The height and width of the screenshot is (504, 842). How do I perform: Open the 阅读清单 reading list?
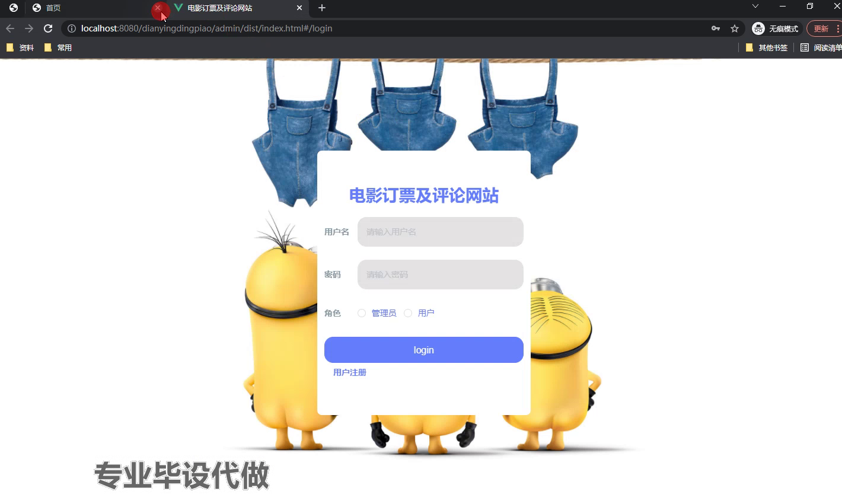821,47
